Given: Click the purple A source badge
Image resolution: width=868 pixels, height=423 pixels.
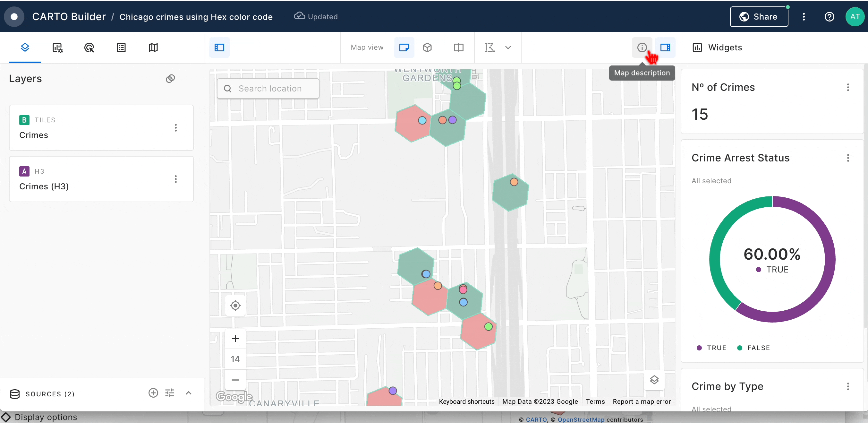Looking at the screenshot, I should click(24, 171).
